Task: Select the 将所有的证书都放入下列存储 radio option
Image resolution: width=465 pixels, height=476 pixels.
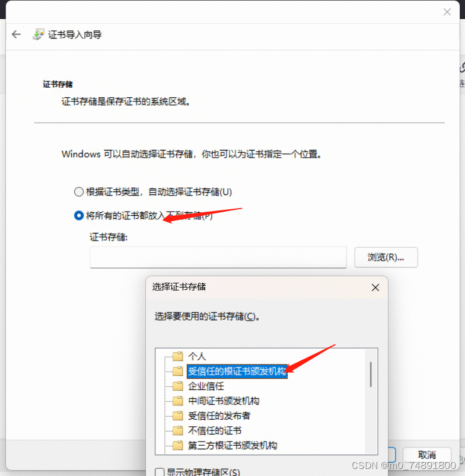Action: pyautogui.click(x=79, y=216)
